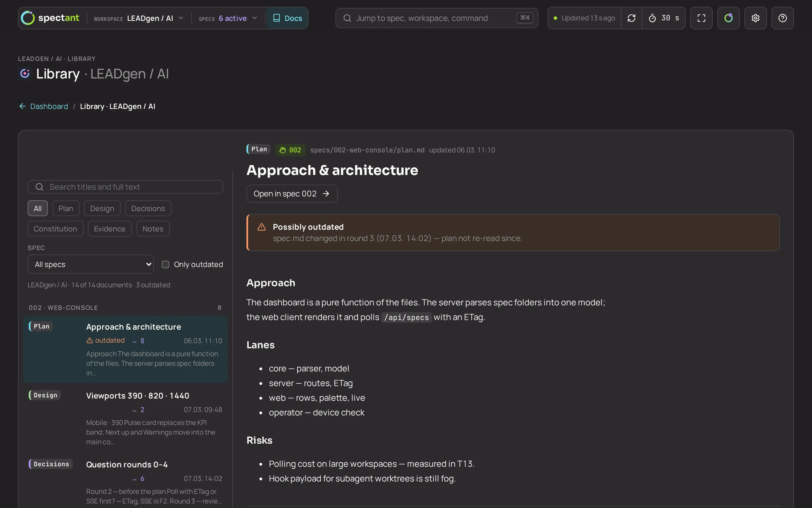Click the spectant logo
The image size is (812, 508).
pos(50,18)
